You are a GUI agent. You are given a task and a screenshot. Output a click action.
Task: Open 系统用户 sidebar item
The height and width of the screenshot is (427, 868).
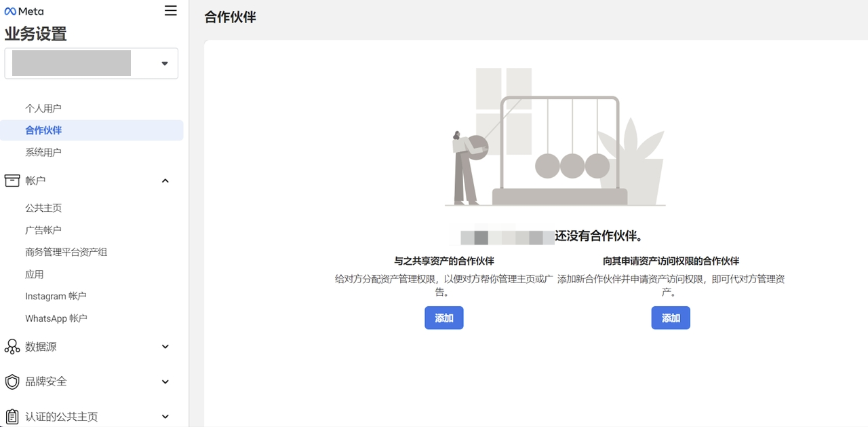point(43,152)
